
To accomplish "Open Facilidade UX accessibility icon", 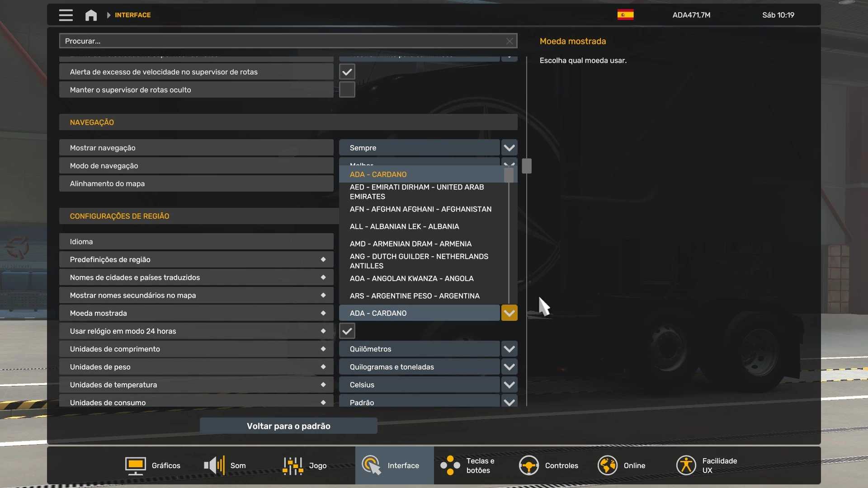I will 686,465.
